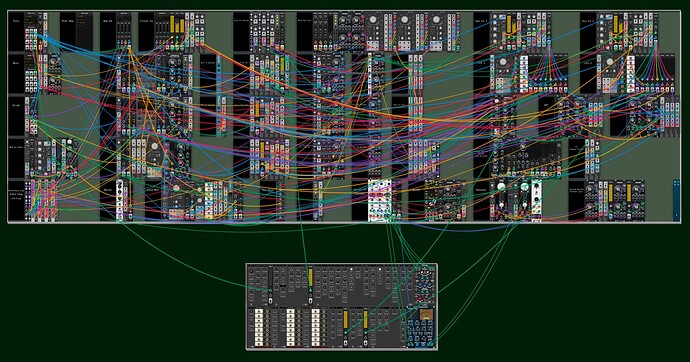The image size is (690, 362).
Task: Turn the leftmost of three large white knobs in top row
Action: 373,20
